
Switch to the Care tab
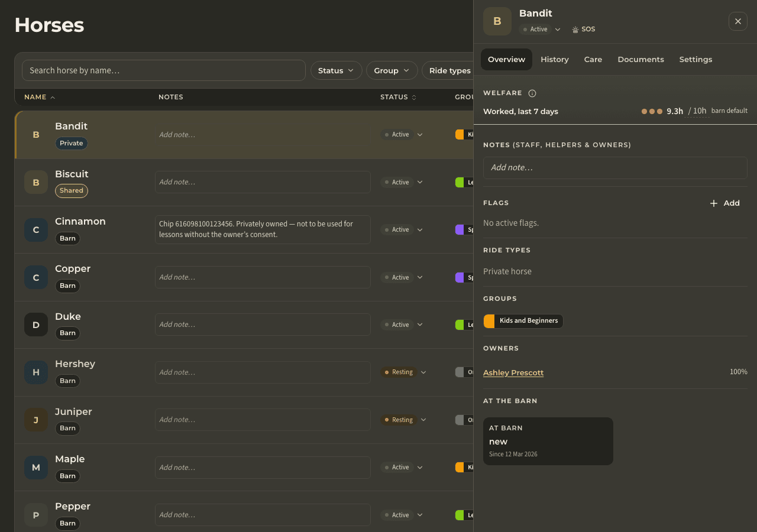[x=593, y=59]
